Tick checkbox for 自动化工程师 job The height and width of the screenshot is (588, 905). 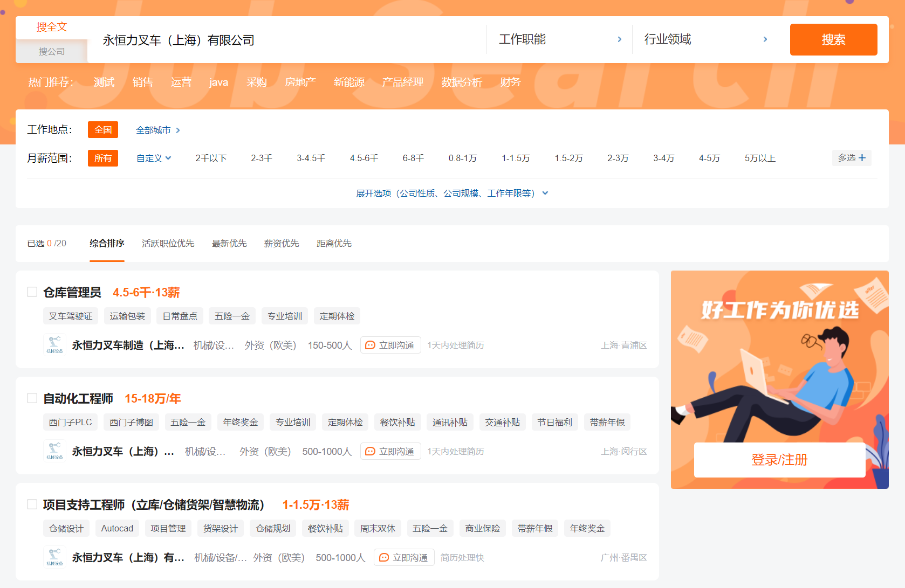tap(32, 398)
